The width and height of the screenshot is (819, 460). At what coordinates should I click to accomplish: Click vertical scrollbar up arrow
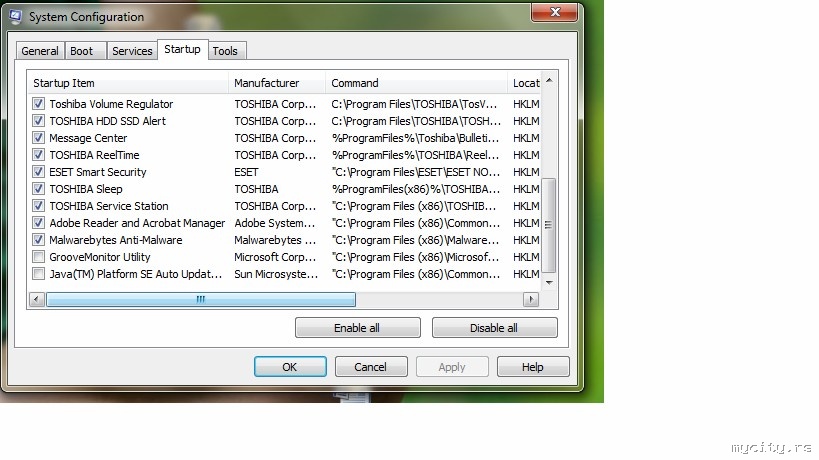(549, 80)
